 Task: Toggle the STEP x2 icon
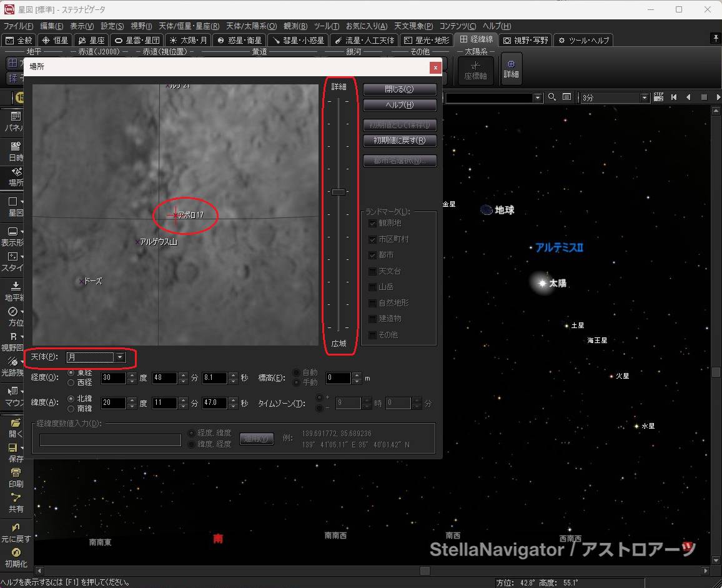(x=658, y=97)
